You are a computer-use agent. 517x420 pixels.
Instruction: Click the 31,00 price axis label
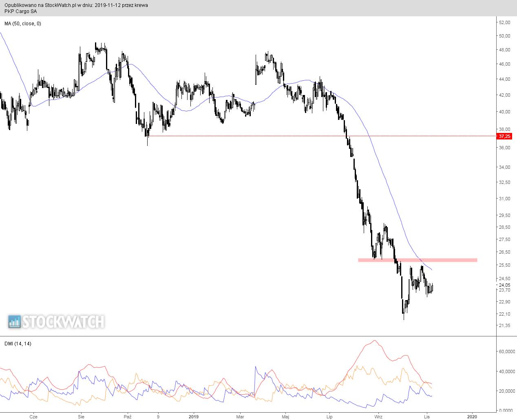[504, 199]
